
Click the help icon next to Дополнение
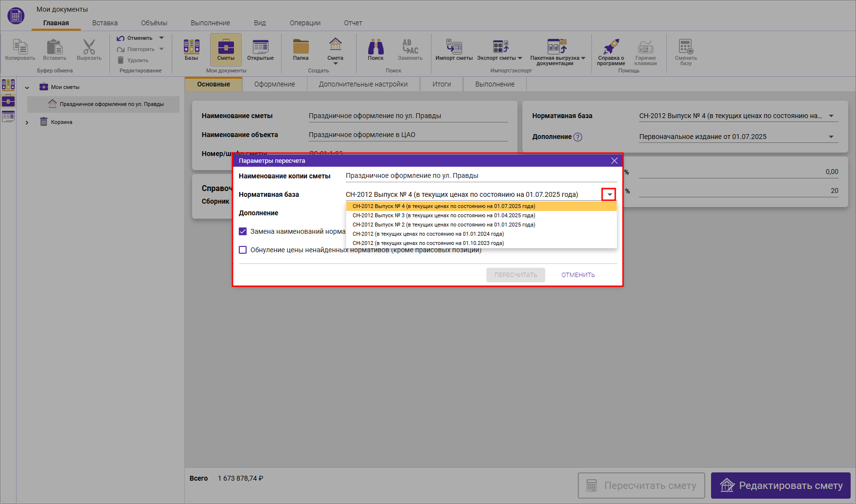coord(577,137)
